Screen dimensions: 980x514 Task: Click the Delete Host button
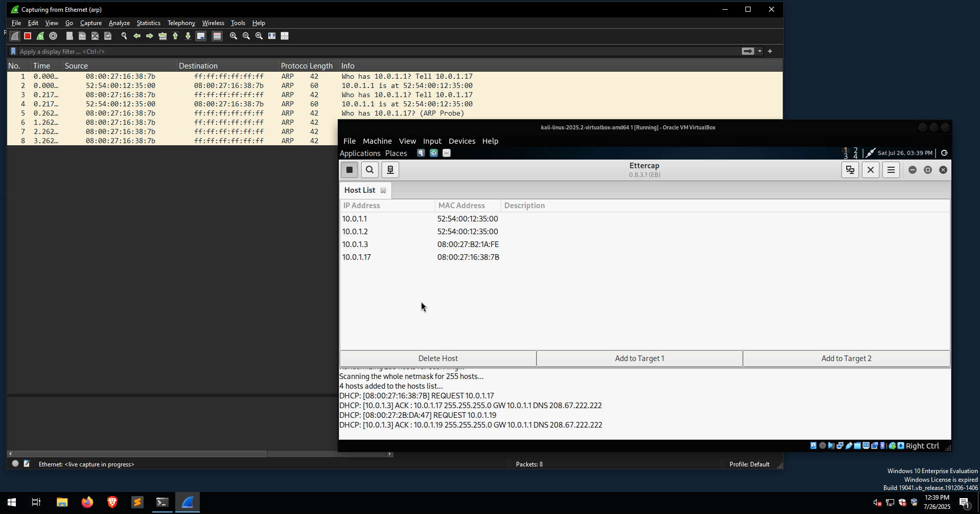point(438,359)
